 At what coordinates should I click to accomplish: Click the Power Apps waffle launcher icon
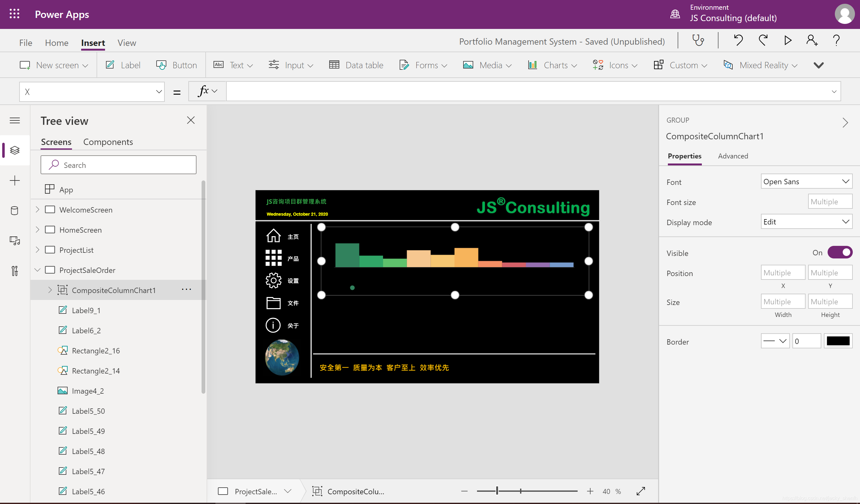[14, 14]
